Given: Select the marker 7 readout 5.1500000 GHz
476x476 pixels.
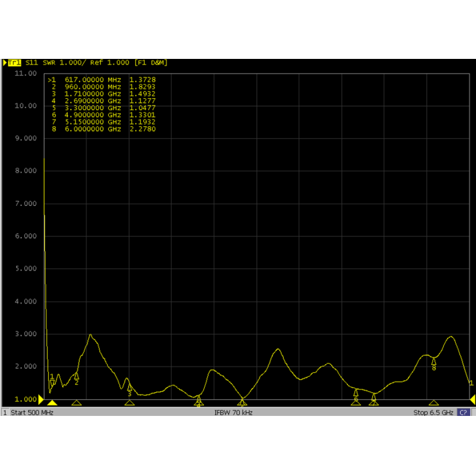Looking at the screenshot, I should click(93, 122).
